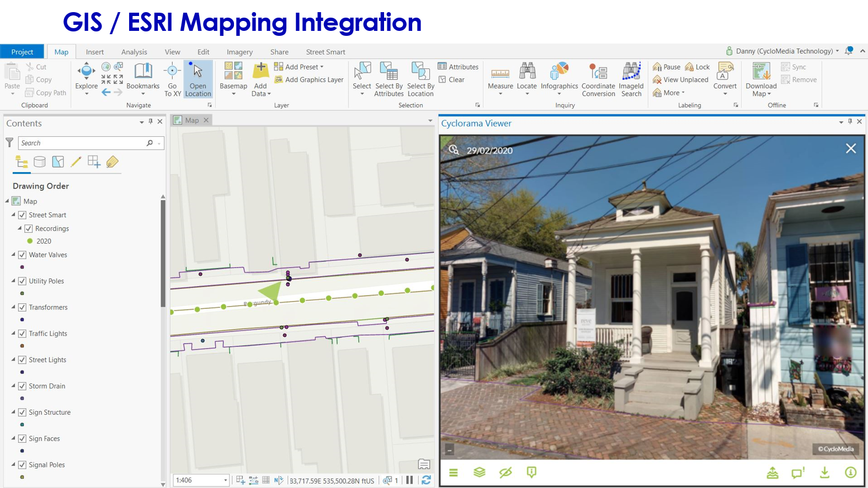Open the Explore navigation tool
The image size is (868, 488).
(87, 78)
